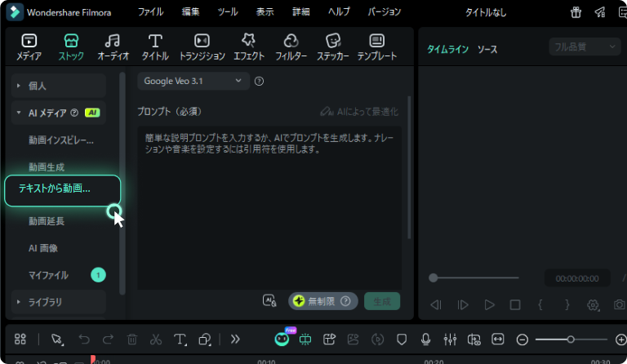Click the AI prompt generator icon beside 無制限

point(269,300)
